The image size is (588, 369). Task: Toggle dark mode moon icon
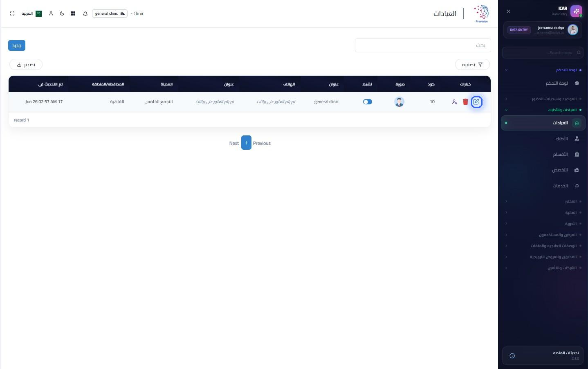62,13
